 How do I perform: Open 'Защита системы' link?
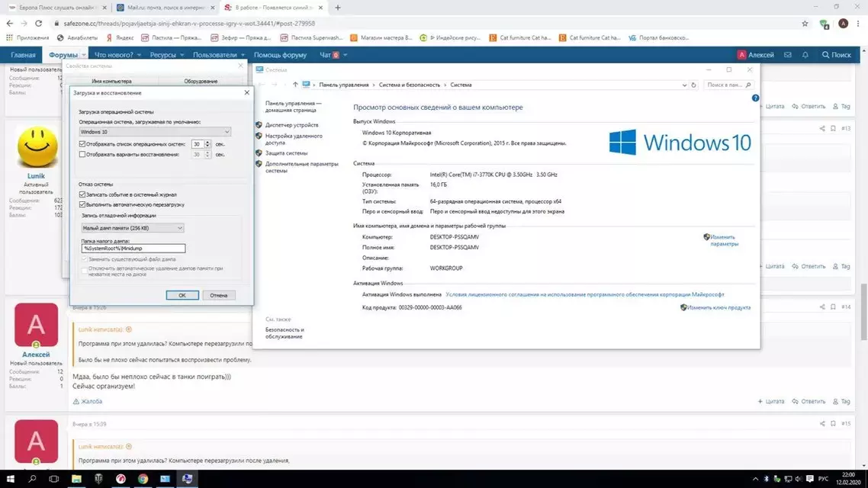pyautogui.click(x=286, y=153)
